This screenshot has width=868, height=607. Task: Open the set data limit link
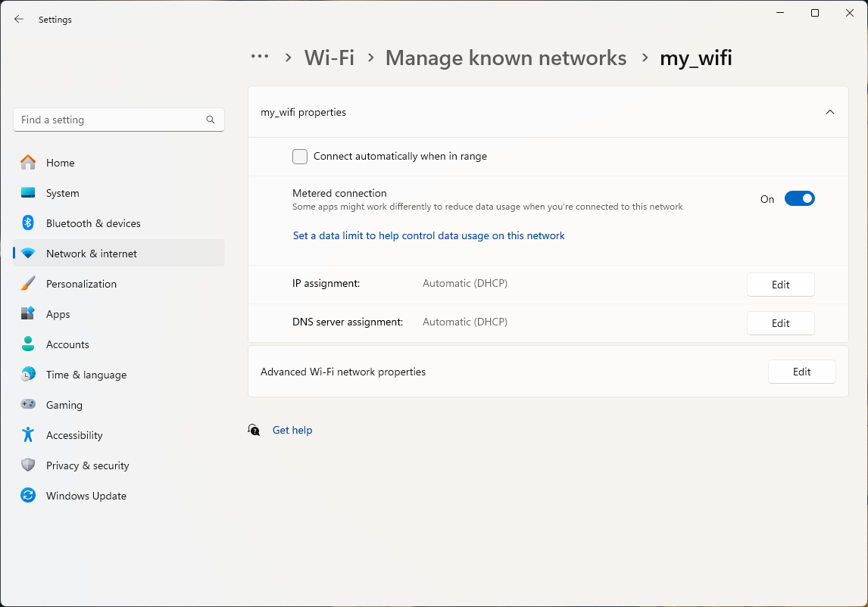(x=429, y=235)
